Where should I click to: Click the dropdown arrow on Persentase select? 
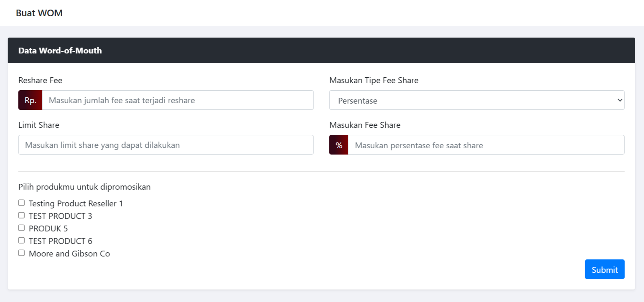[x=619, y=100]
